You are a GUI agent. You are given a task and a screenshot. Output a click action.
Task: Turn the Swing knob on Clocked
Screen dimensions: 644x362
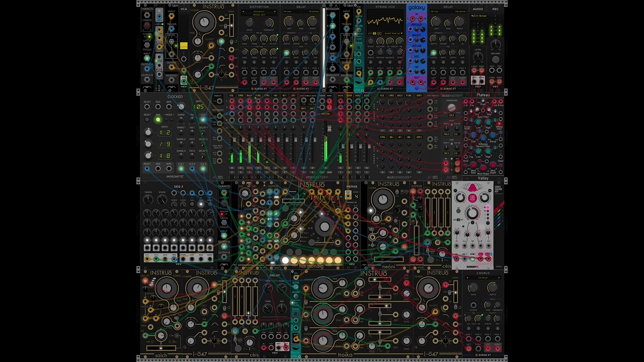(x=181, y=120)
